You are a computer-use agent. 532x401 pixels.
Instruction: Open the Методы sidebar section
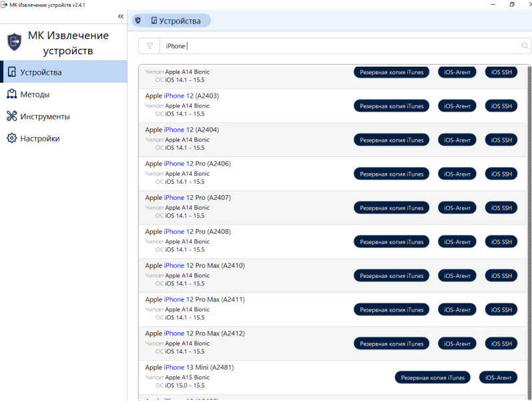coord(63,94)
